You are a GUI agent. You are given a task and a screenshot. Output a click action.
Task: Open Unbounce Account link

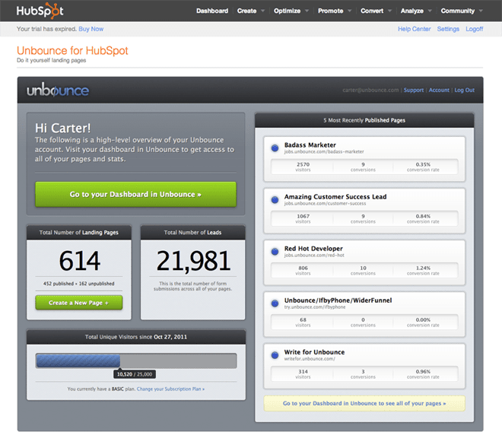coord(439,91)
